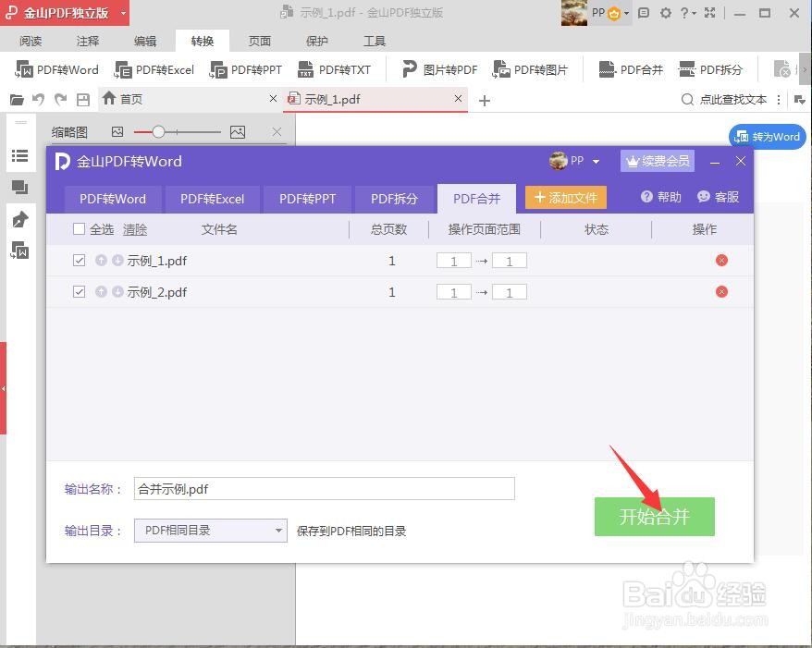The height and width of the screenshot is (648, 812).
Task: Click the large thumbnail size icon
Action: pos(238,132)
